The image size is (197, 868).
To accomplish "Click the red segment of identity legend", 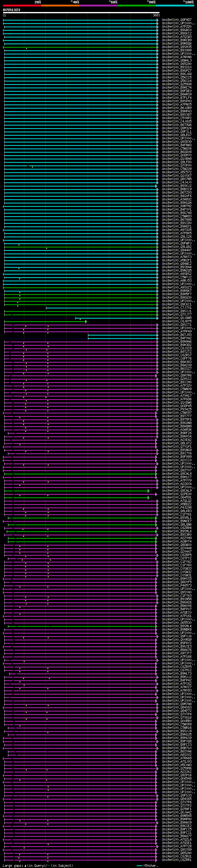I will pyautogui.click(x=22, y=6).
